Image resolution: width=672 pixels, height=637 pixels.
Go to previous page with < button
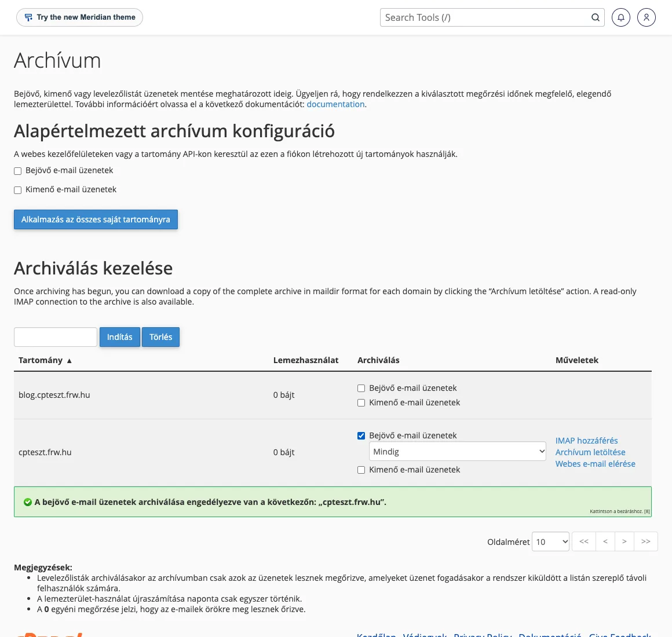pos(605,541)
